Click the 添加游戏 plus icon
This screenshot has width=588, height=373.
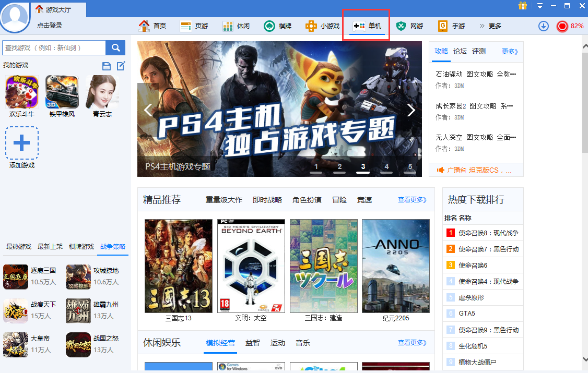click(x=21, y=143)
